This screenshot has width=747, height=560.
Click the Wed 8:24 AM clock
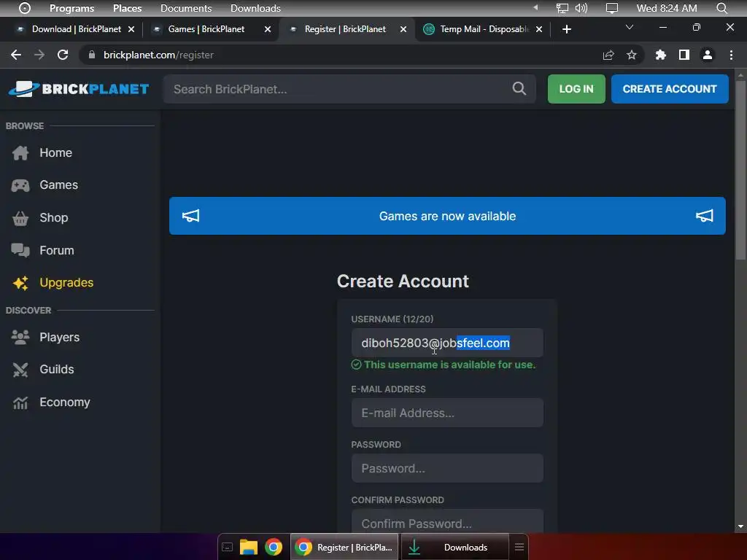[x=667, y=8]
